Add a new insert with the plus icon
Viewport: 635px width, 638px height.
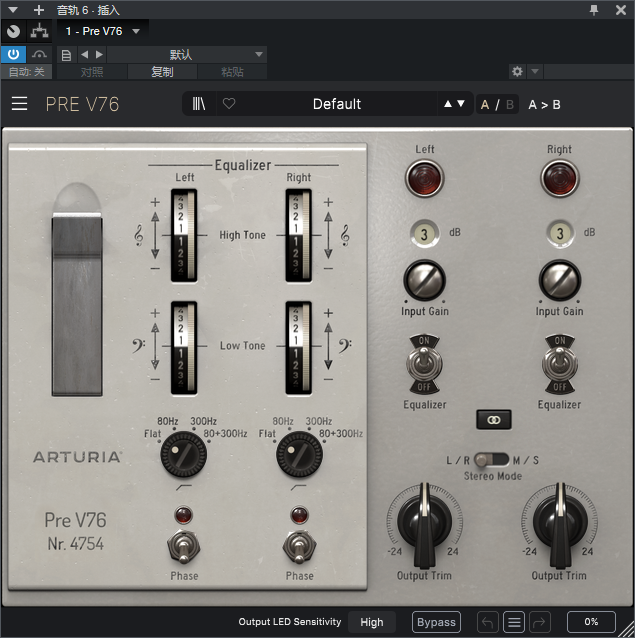click(39, 10)
